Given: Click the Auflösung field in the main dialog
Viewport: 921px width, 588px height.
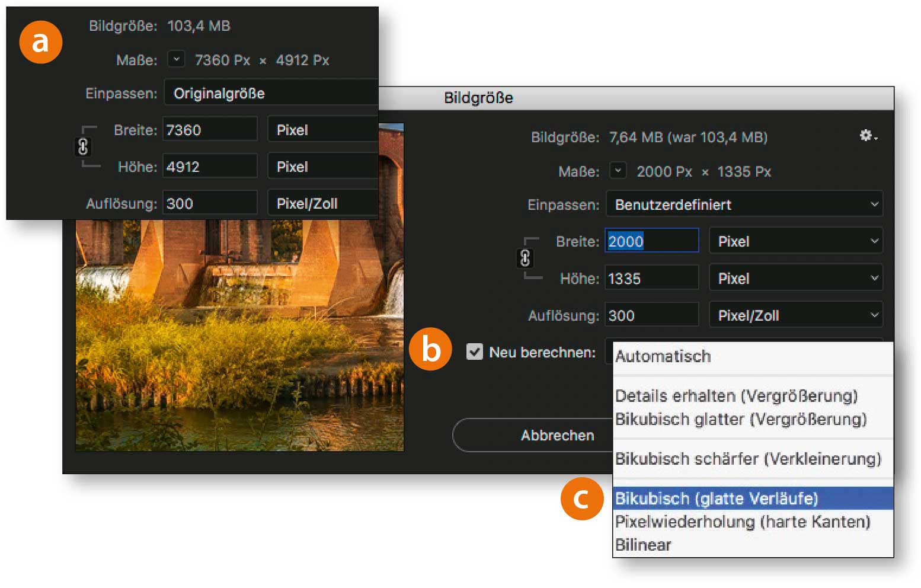Looking at the screenshot, I should click(x=652, y=315).
